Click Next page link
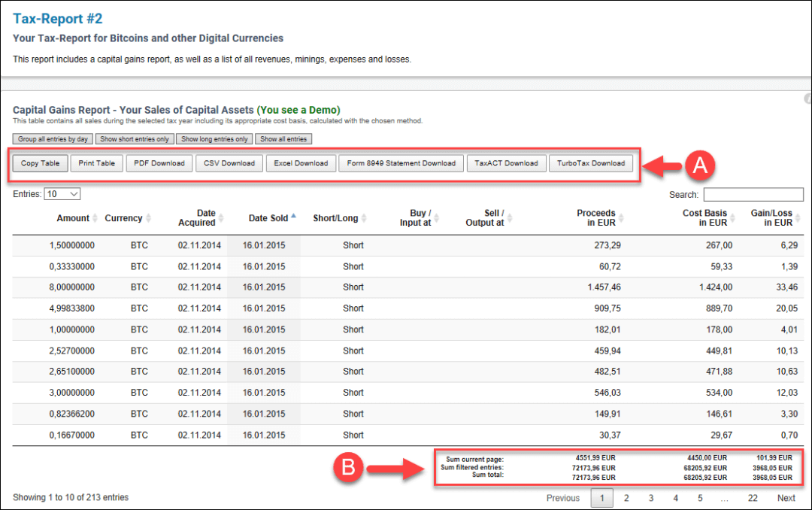 click(786, 498)
